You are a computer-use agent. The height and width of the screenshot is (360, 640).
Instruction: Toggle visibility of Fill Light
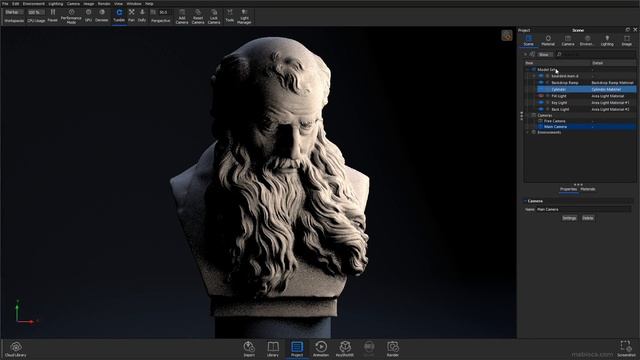coord(541,96)
